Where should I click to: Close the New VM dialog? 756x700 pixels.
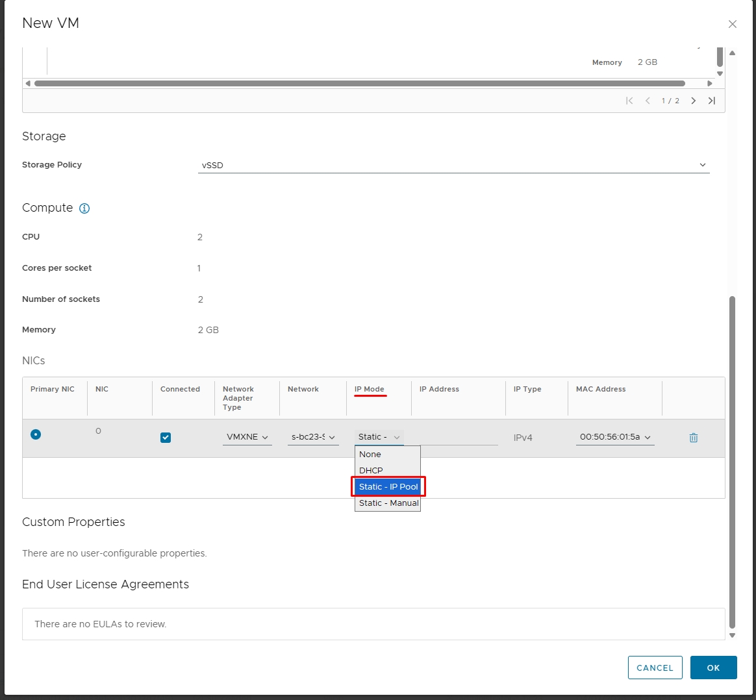point(733,24)
